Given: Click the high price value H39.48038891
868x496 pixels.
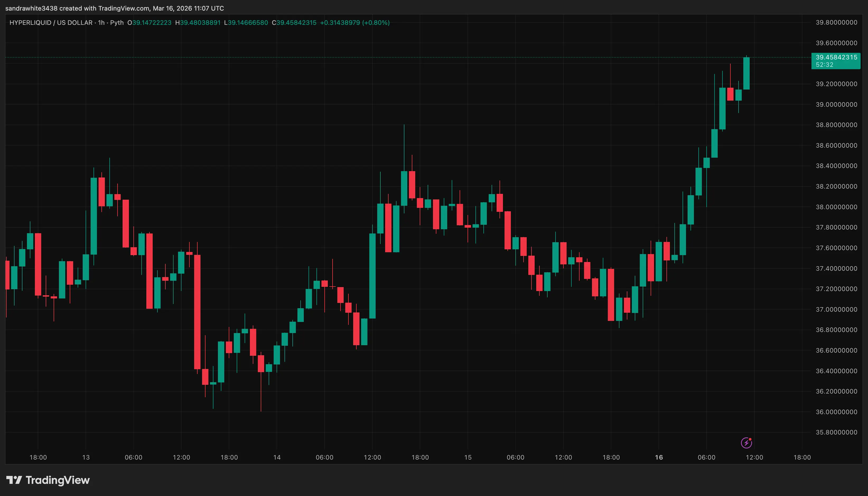Looking at the screenshot, I should coord(199,22).
